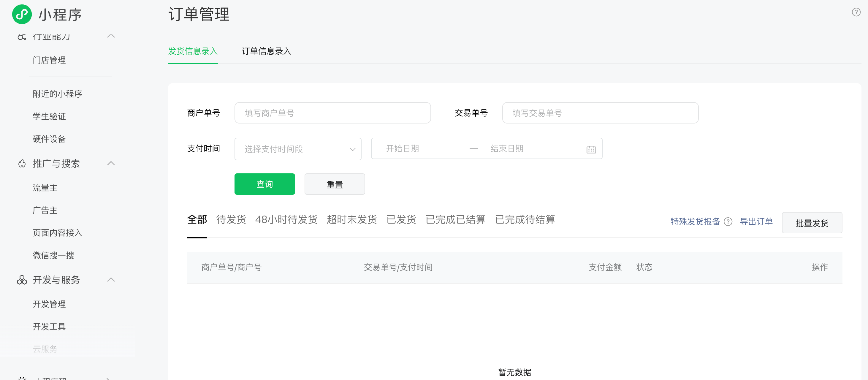Open the 选择支付时间段 dropdown
This screenshot has height=380, width=868.
coord(298,149)
